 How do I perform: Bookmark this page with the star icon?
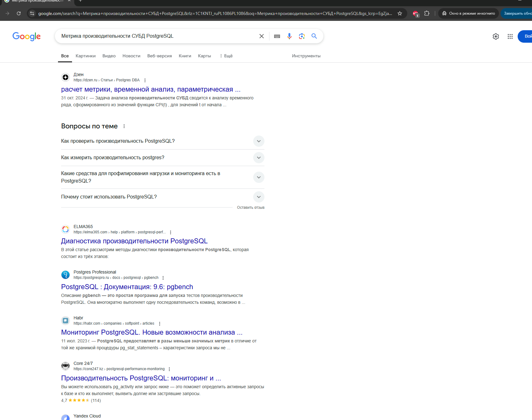[x=399, y=13]
